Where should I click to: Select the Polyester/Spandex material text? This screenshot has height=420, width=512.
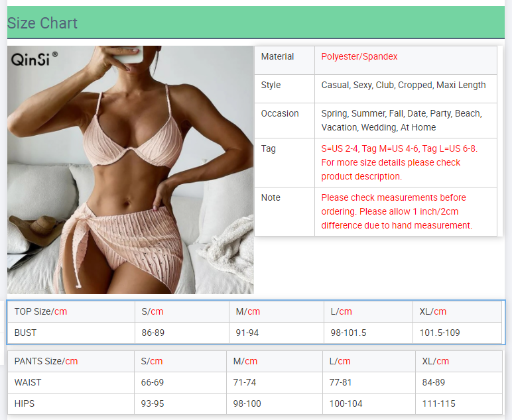click(359, 57)
